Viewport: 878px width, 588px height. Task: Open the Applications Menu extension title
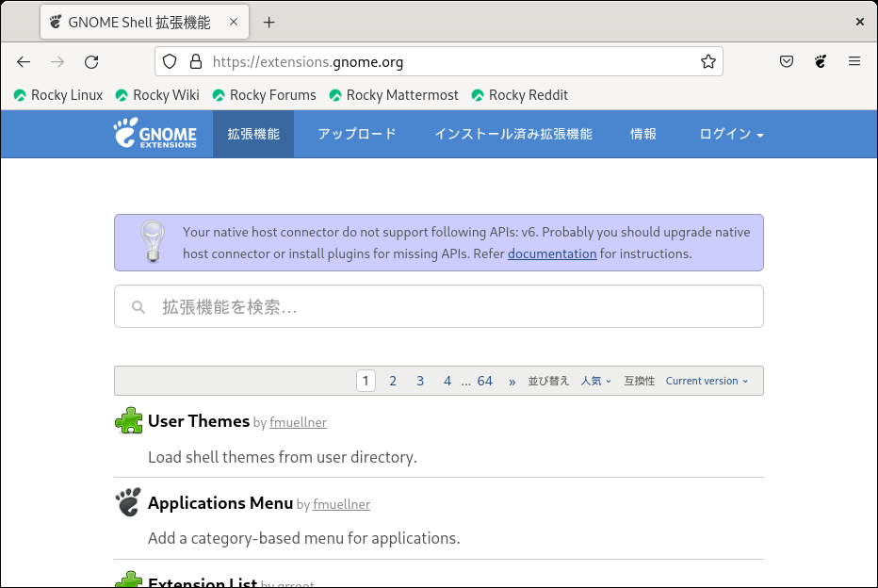[220, 503]
